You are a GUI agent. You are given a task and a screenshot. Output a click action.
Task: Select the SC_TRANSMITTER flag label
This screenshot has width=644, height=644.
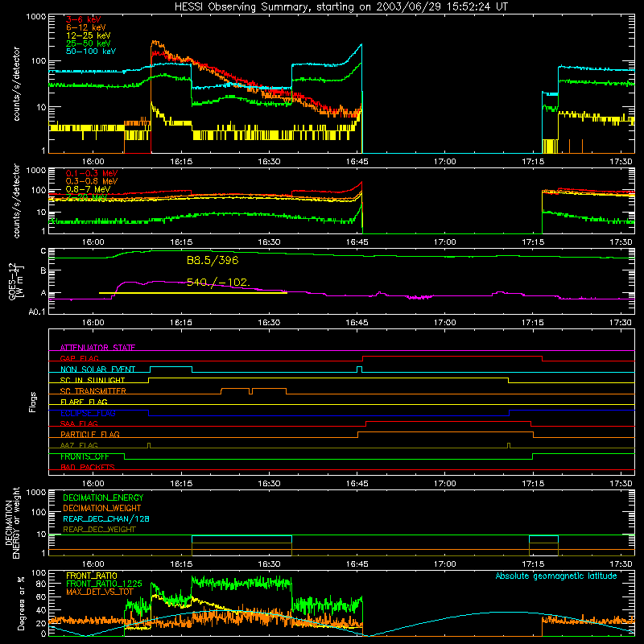point(93,391)
